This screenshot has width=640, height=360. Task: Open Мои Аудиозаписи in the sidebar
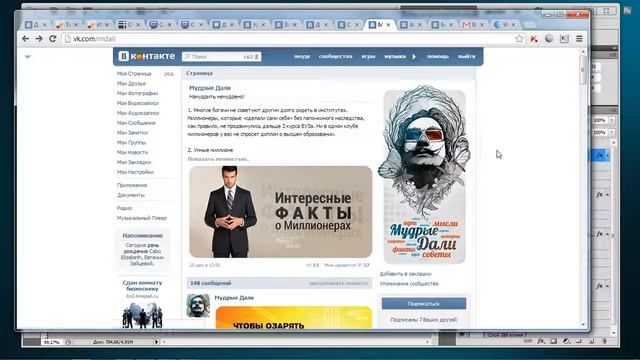point(138,113)
